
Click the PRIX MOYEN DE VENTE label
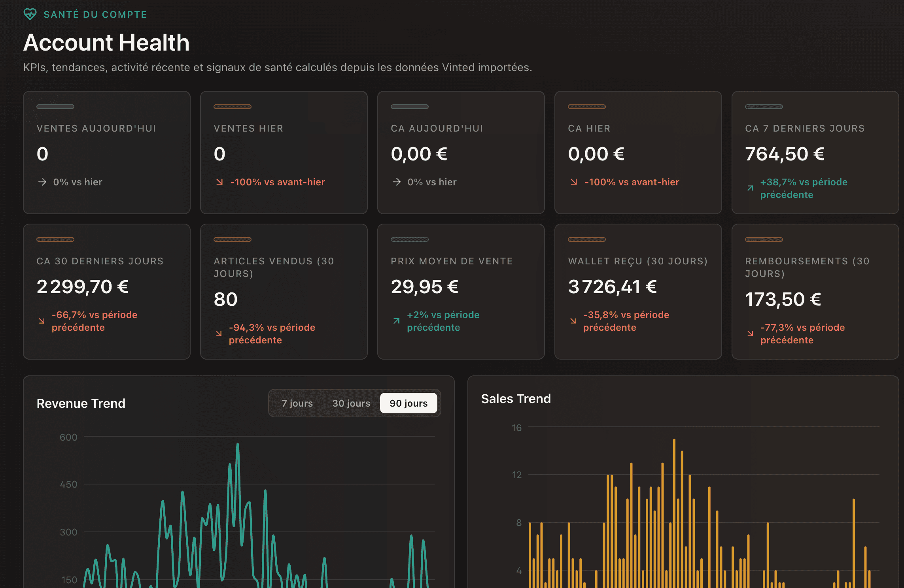click(452, 261)
